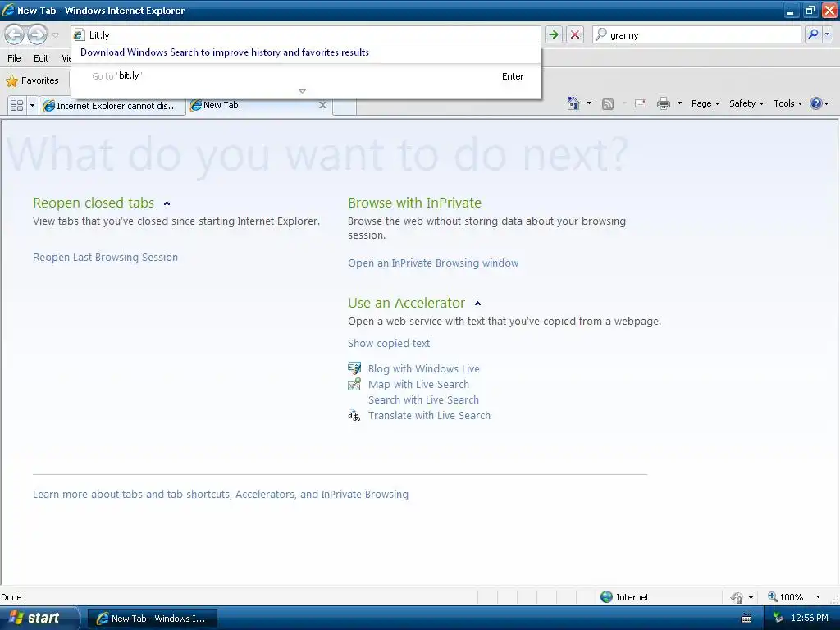The width and height of the screenshot is (840, 630).
Task: Click Reopen Last Browsing Session link
Action: (105, 257)
